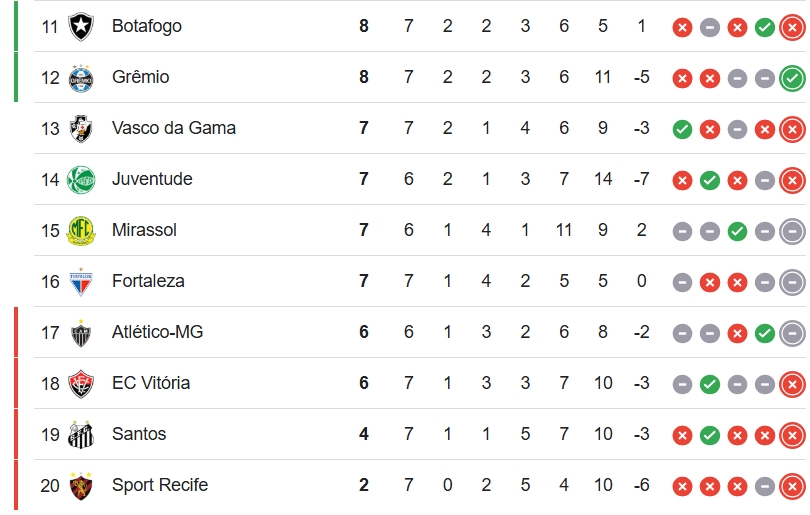
Task: Click Grêmio's latest win result icon
Action: (x=792, y=79)
